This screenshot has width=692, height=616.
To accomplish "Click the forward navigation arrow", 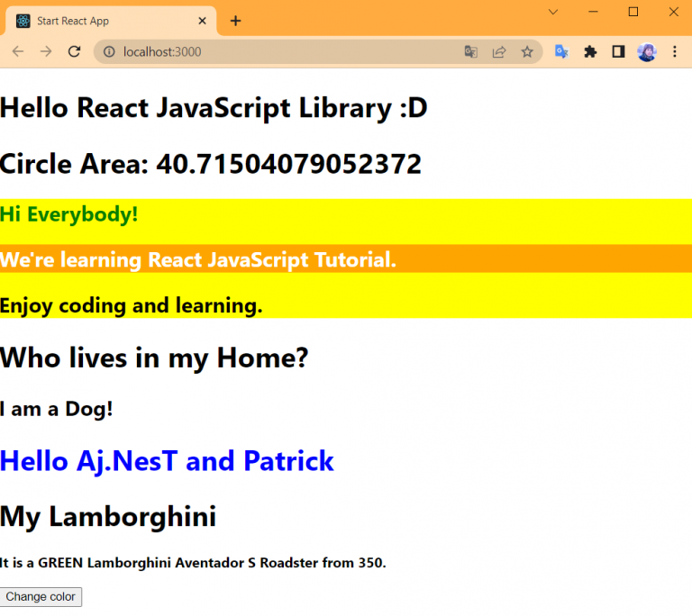I will click(46, 52).
